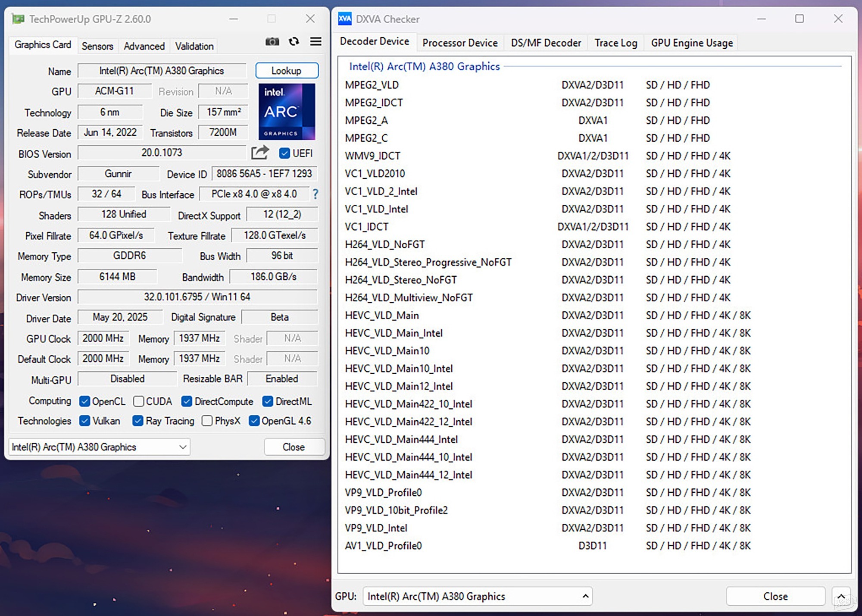Viewport: 862px width, 616px height.
Task: Toggle the Ray Tracing checkbox
Action: [x=138, y=421]
